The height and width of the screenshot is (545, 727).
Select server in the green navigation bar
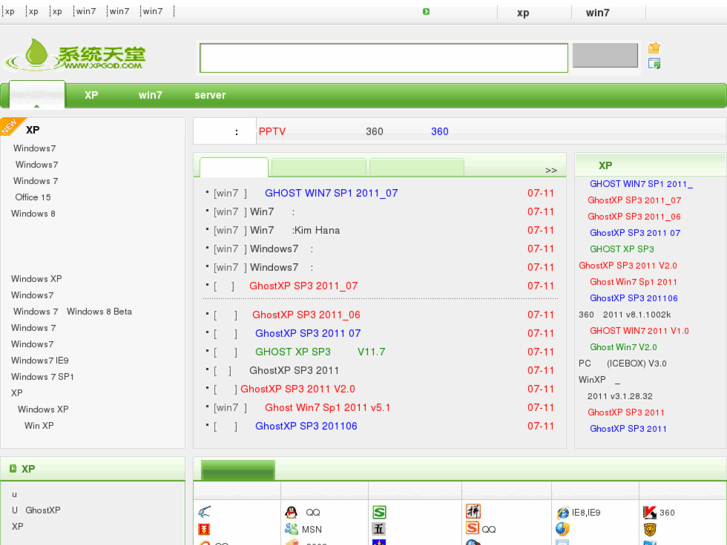coord(210,95)
